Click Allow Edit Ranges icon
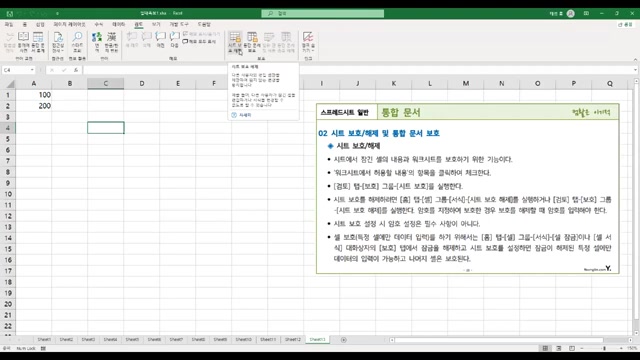This screenshot has width=640, height=360. (x=269, y=42)
